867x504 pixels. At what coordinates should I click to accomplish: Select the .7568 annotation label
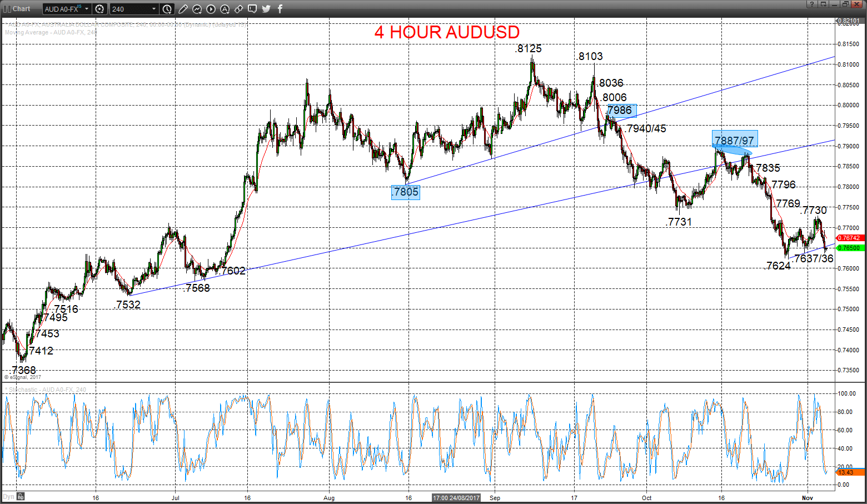[x=197, y=288]
